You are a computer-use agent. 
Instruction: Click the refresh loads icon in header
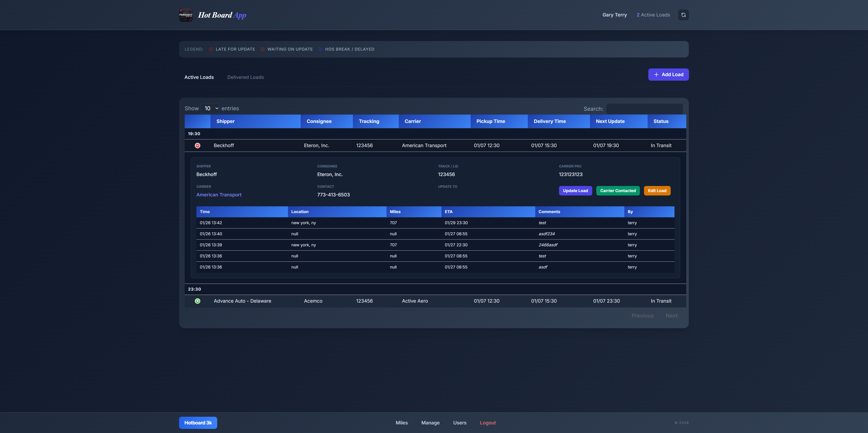click(683, 15)
